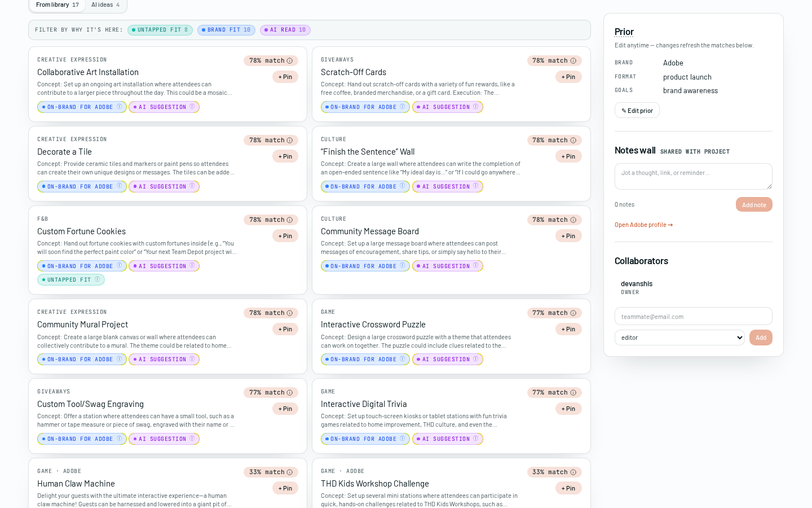Viewport: 812px width, 508px height.
Task: Pin the Community Mural Project idea
Action: tap(285, 329)
